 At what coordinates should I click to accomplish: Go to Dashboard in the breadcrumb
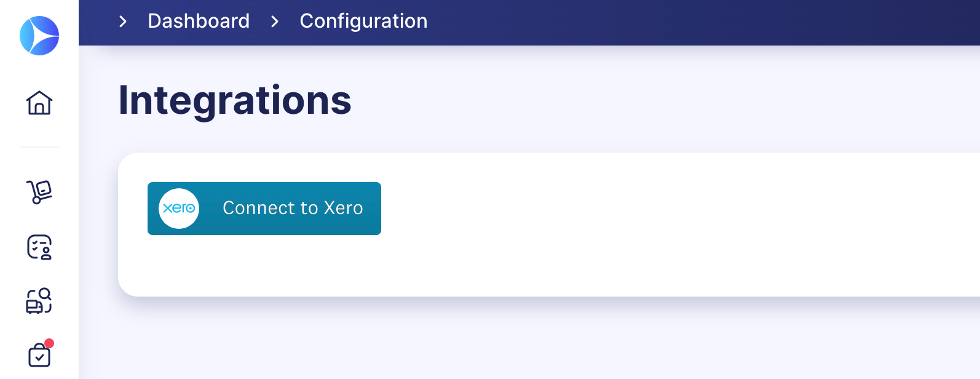199,21
